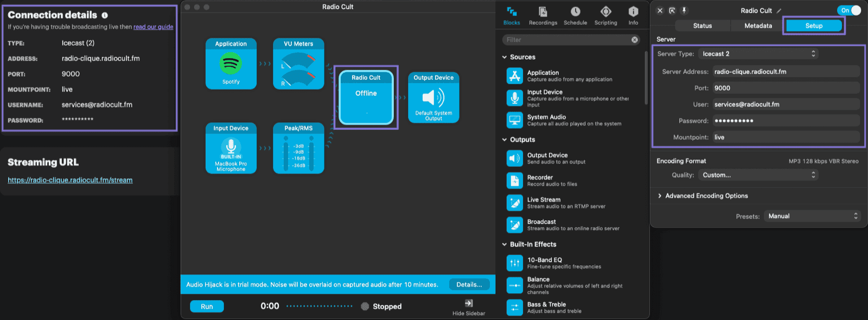Click the User input field

click(x=786, y=104)
